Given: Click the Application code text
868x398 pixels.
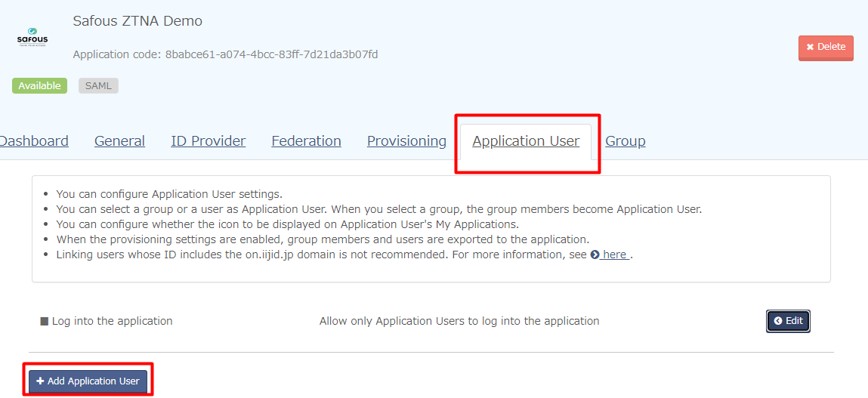Looking at the screenshot, I should point(225,54).
